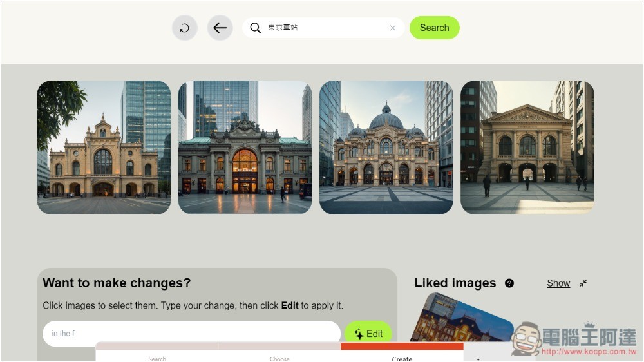Click the Show link for liked images

[x=558, y=283]
